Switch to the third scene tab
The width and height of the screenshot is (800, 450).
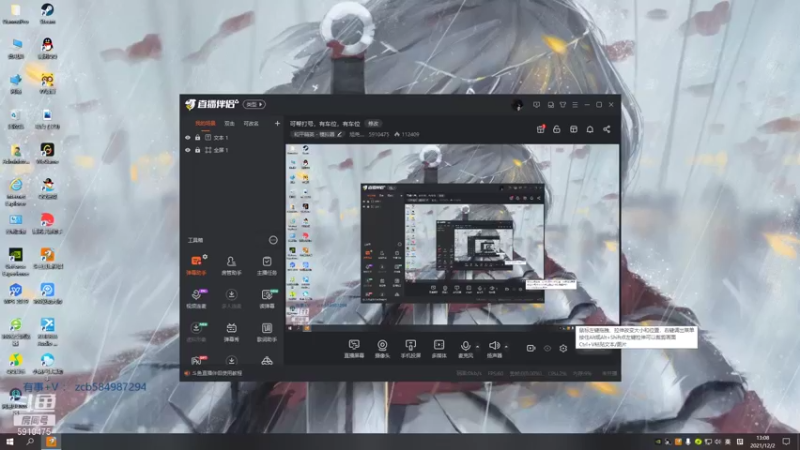click(251, 123)
